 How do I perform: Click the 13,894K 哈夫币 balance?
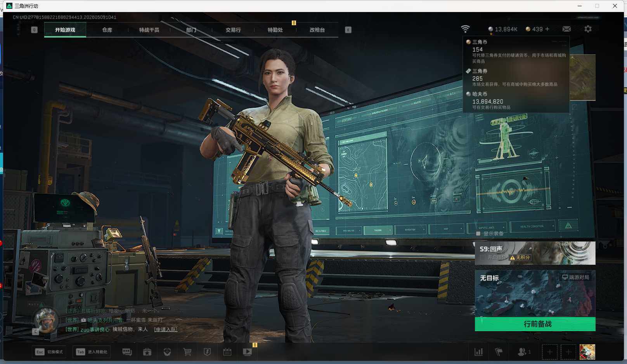pyautogui.click(x=503, y=29)
